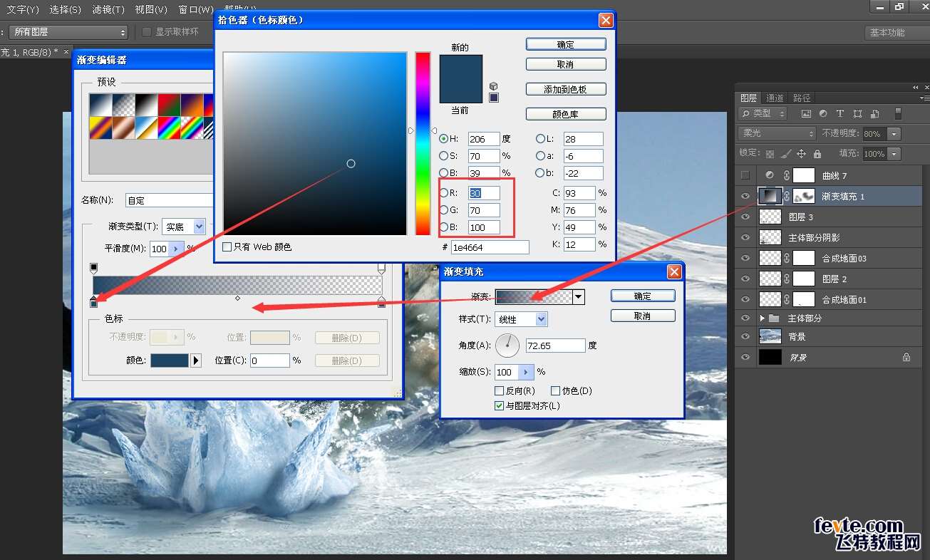Hide the 渐变填充 1 layer
The image size is (930, 560).
(x=745, y=196)
